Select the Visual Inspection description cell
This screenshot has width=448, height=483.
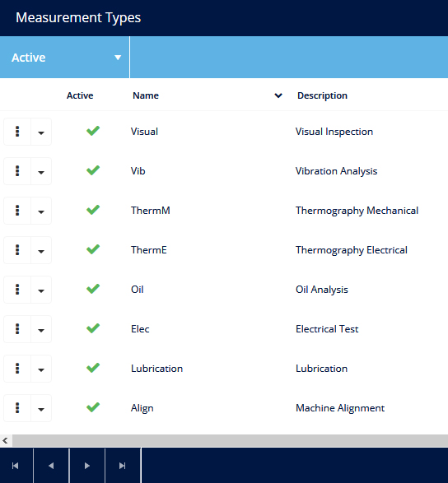pos(334,132)
